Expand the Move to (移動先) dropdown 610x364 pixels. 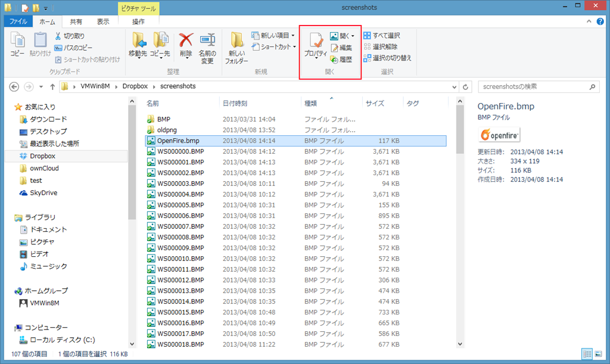[138, 58]
